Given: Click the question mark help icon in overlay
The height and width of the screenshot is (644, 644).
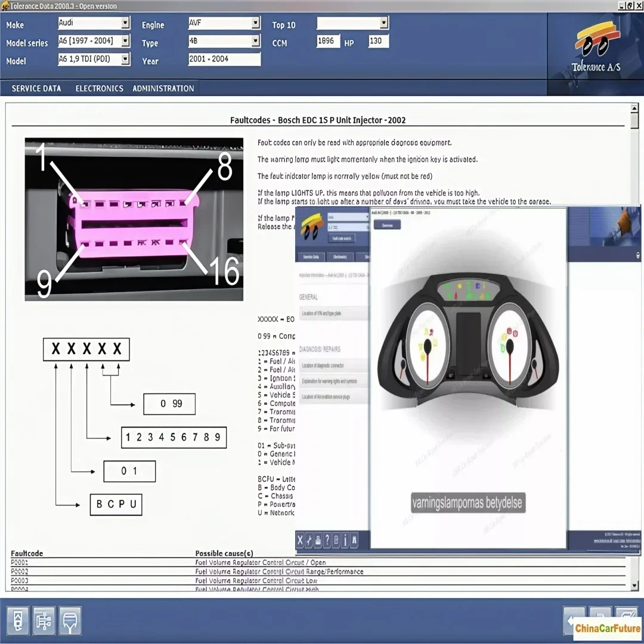Looking at the screenshot, I should point(327,540).
